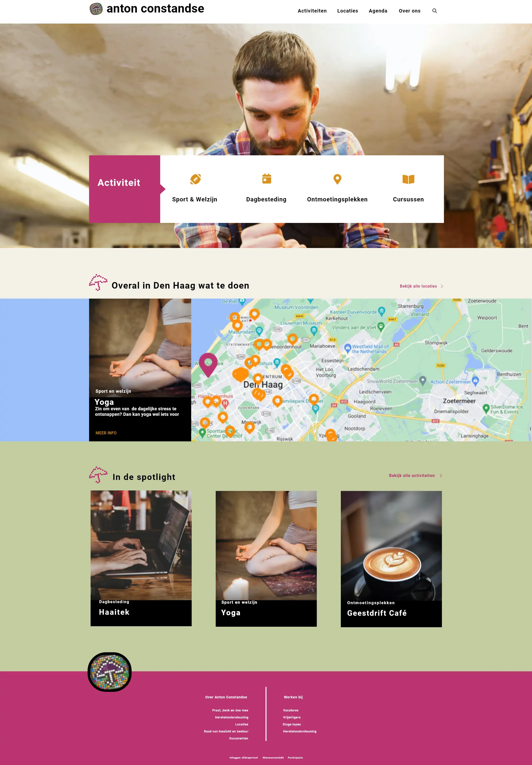This screenshot has height=765, width=532.
Task: Choose the Dagbesteding calendar icon
Action: pos(267,179)
